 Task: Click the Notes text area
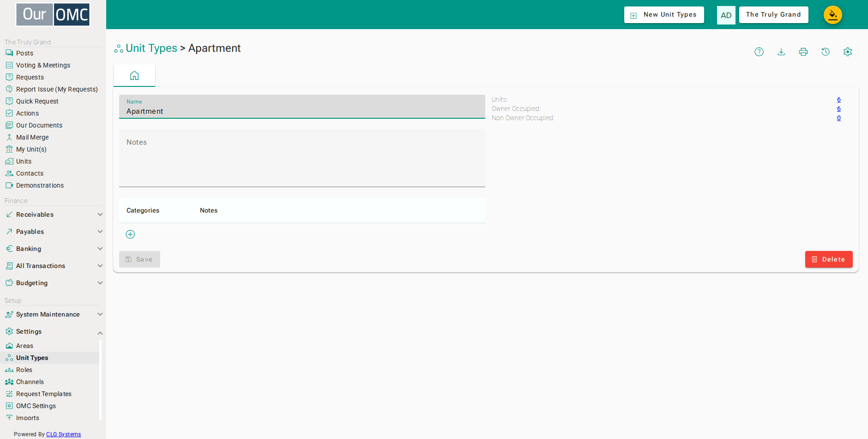click(302, 158)
